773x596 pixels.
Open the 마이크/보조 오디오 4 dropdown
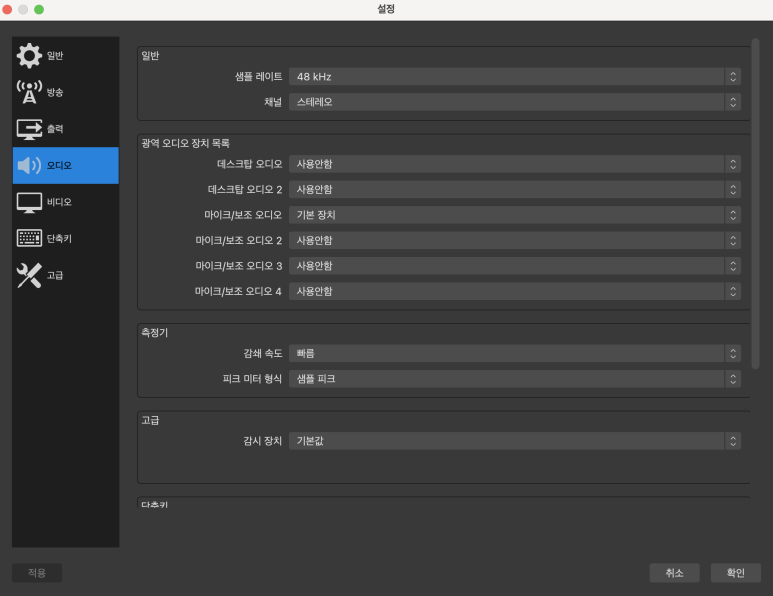[515, 291]
